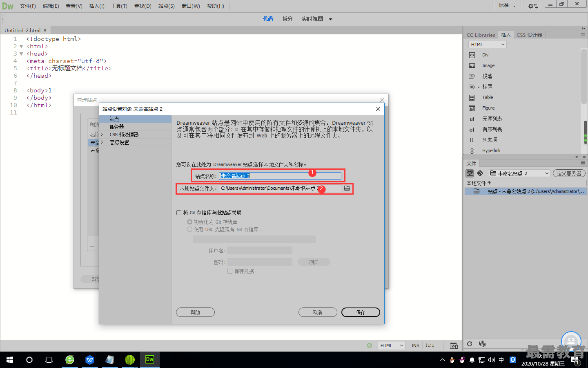Toggle the INS insert mode indicator

pyautogui.click(x=415, y=346)
